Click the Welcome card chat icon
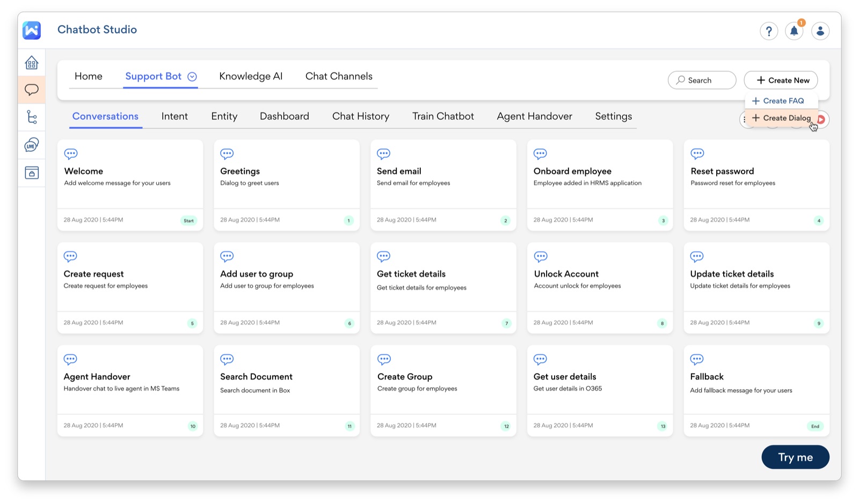This screenshot has height=504, width=859. (x=71, y=154)
